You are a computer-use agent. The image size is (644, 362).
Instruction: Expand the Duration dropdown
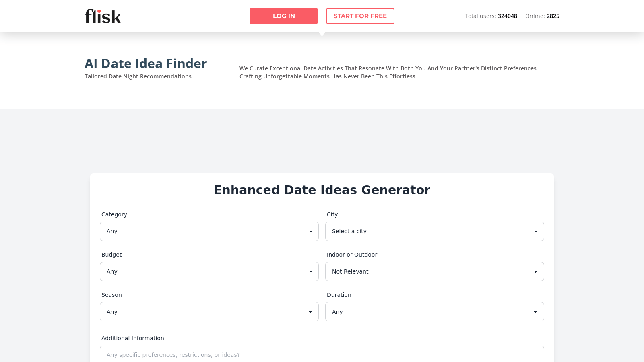pos(435,312)
